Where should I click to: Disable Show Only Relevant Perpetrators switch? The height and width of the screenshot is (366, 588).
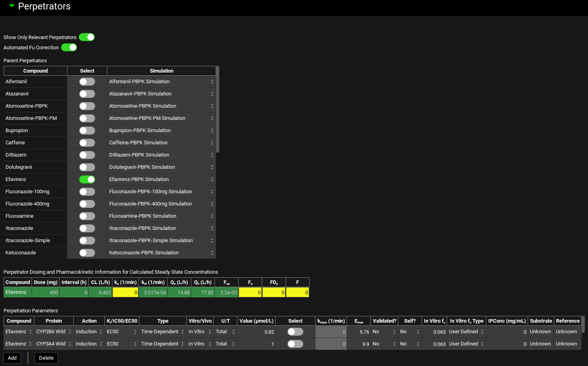click(87, 37)
